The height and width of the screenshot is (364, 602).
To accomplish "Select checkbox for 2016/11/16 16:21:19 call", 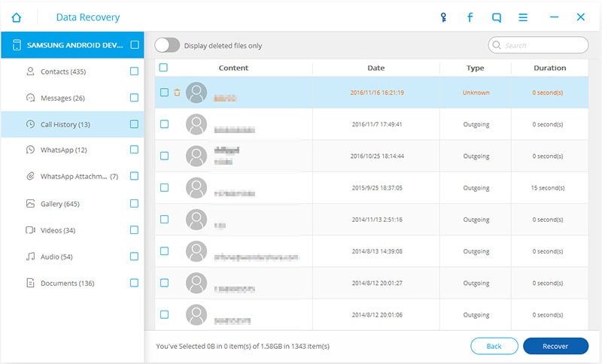I will pos(164,92).
